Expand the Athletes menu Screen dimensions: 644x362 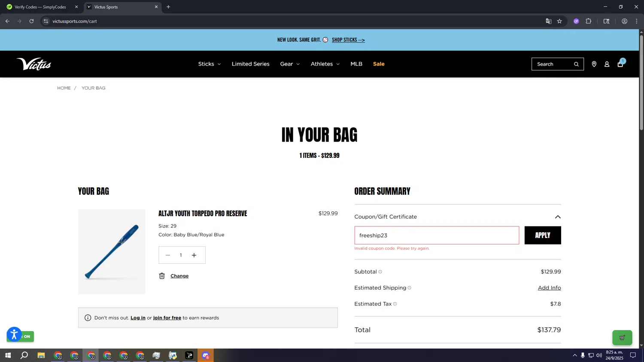click(325, 64)
